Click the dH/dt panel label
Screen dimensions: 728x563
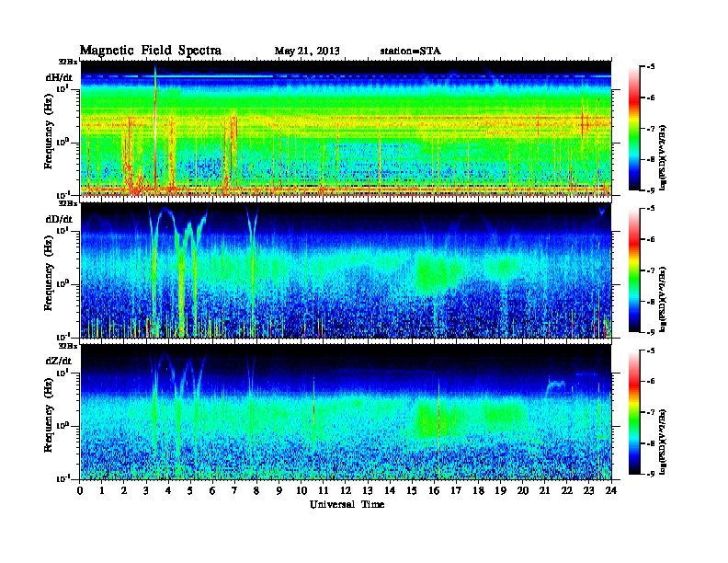point(59,78)
